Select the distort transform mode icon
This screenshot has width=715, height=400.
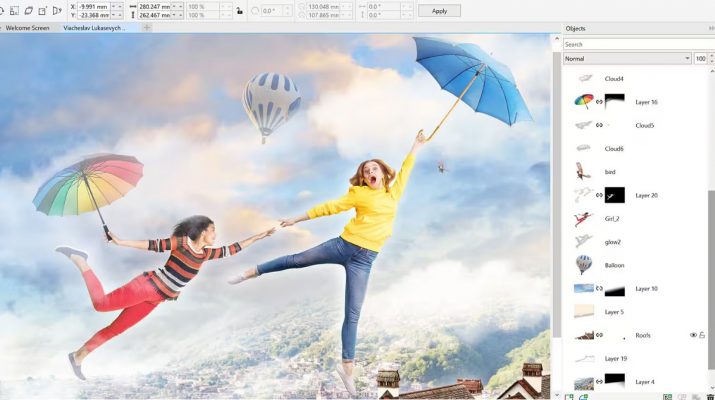click(x=42, y=10)
